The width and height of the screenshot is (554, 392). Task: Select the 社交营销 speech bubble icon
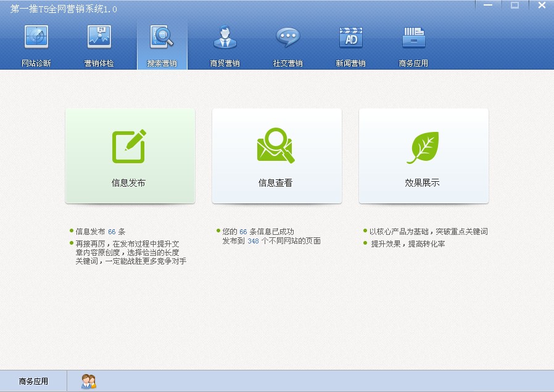click(287, 38)
